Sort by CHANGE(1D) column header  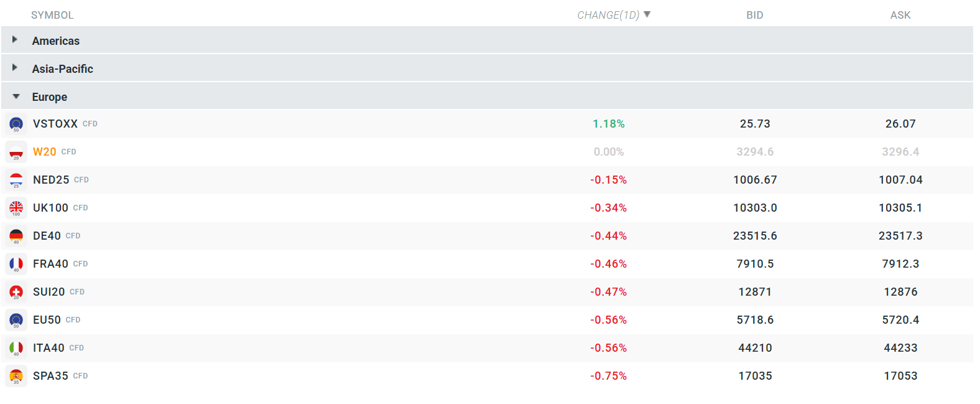click(608, 15)
